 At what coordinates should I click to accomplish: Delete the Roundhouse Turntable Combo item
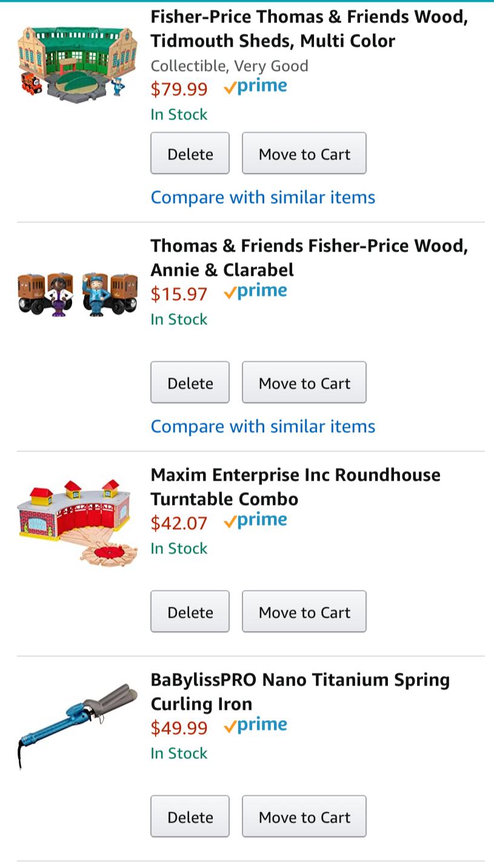[x=190, y=612]
